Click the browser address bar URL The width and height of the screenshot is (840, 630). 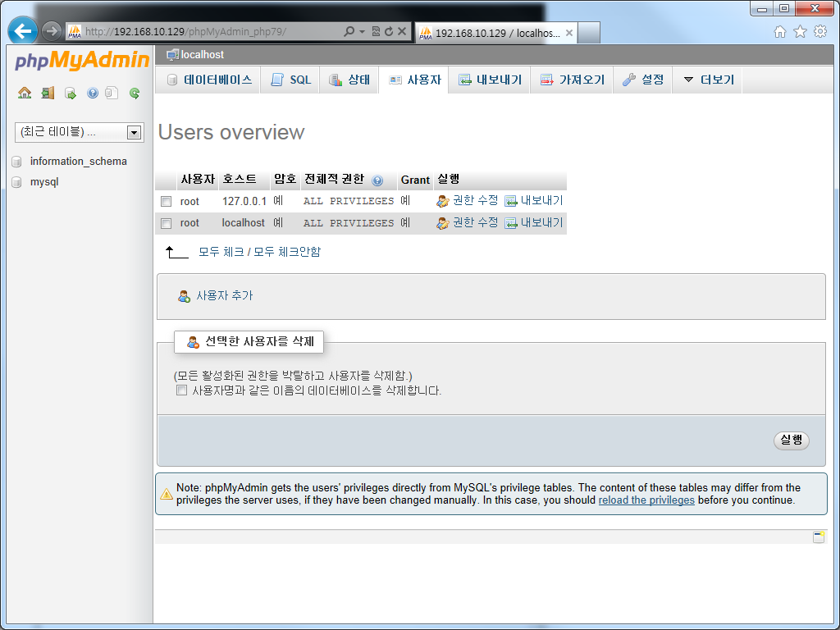[x=186, y=32]
